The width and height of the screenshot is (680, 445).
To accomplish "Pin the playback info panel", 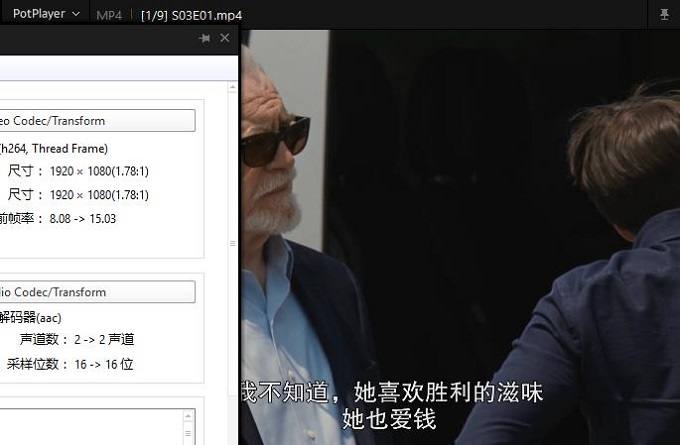I will [205, 38].
